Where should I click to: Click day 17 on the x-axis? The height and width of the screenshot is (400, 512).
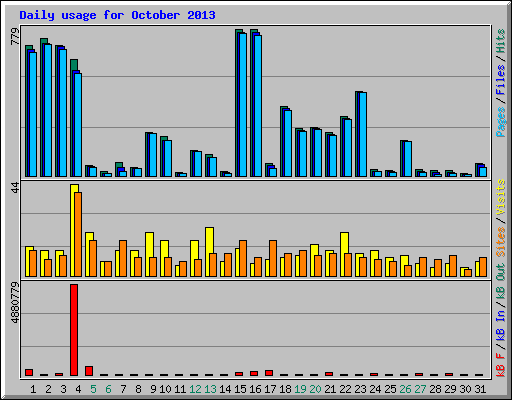270,389
